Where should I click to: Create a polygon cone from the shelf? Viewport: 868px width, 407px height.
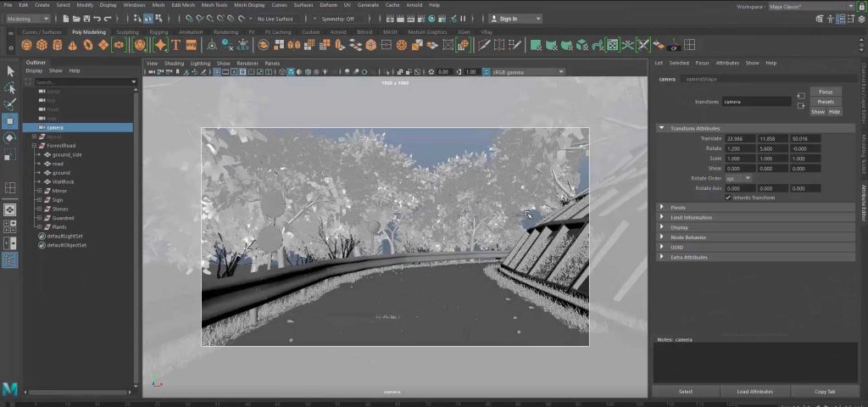tap(73, 46)
